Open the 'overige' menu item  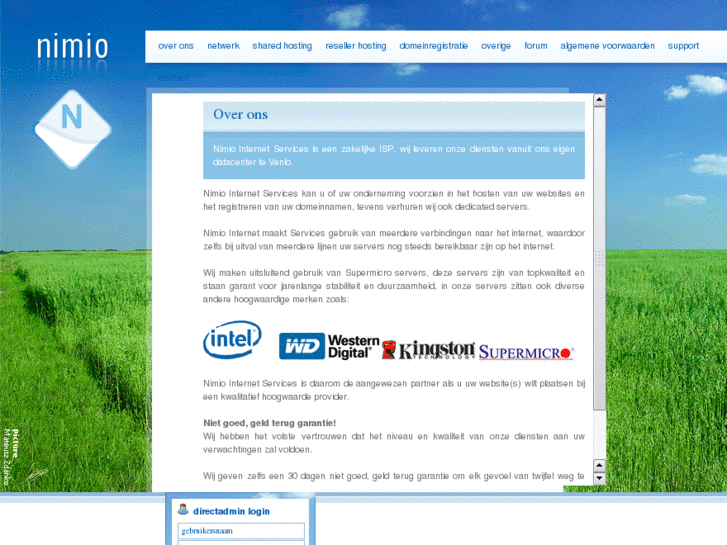point(496,46)
